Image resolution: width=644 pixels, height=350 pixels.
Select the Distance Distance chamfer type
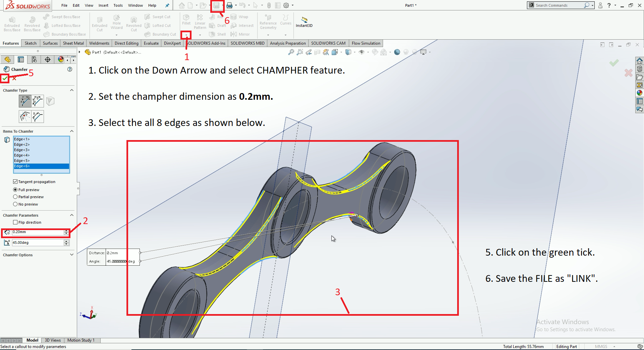[x=38, y=101]
